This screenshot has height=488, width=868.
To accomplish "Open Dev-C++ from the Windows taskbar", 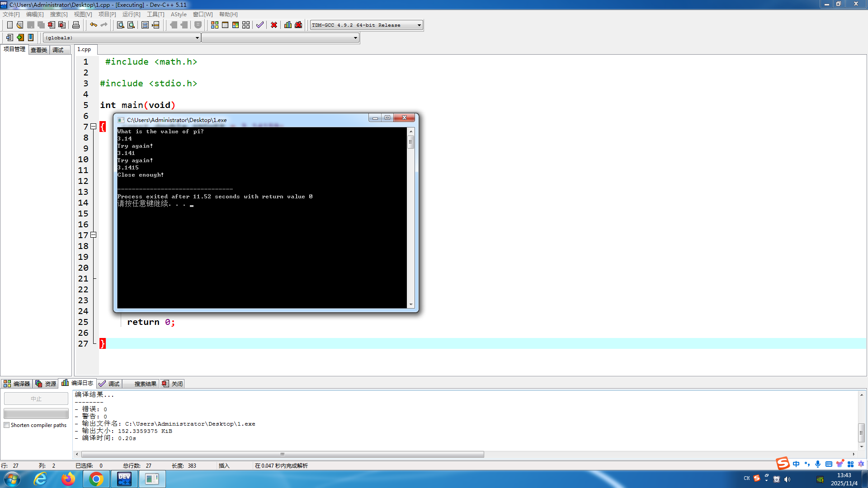I will pos(124,479).
